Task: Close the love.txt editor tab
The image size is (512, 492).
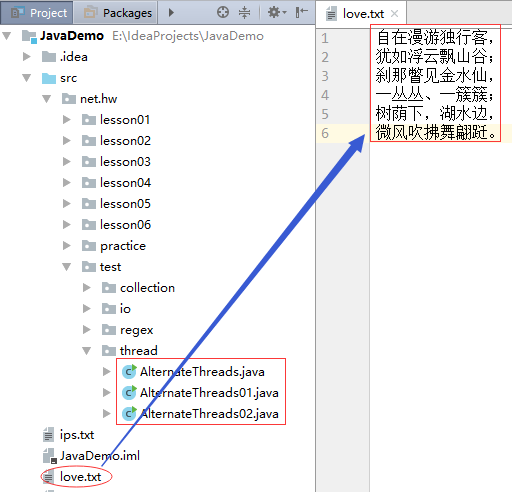Action: [394, 14]
